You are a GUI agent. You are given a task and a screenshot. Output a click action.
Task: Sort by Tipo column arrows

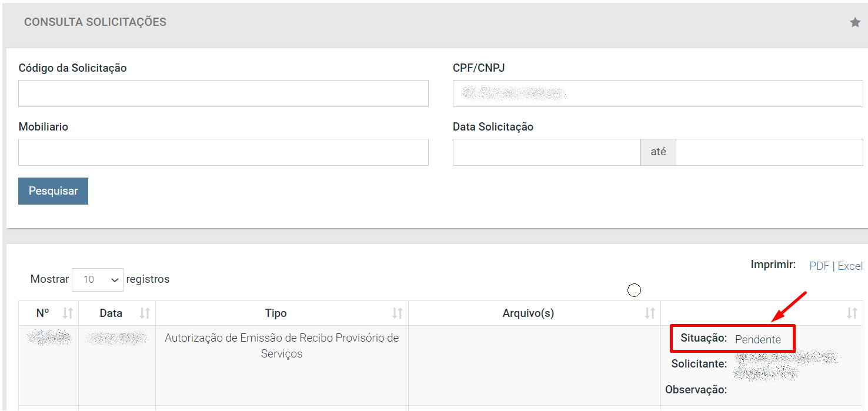pyautogui.click(x=398, y=313)
